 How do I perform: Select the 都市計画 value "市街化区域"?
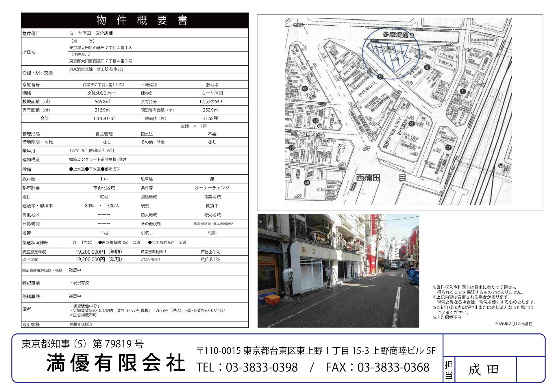pyautogui.click(x=104, y=188)
